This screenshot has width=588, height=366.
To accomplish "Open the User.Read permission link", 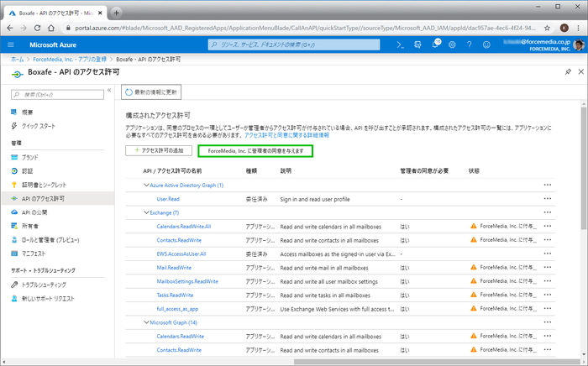I will (x=168, y=199).
